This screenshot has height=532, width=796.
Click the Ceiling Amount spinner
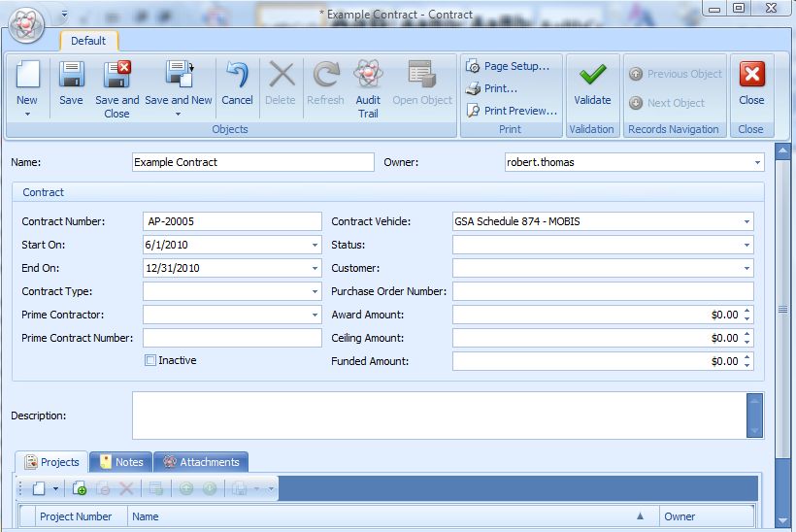(x=746, y=338)
